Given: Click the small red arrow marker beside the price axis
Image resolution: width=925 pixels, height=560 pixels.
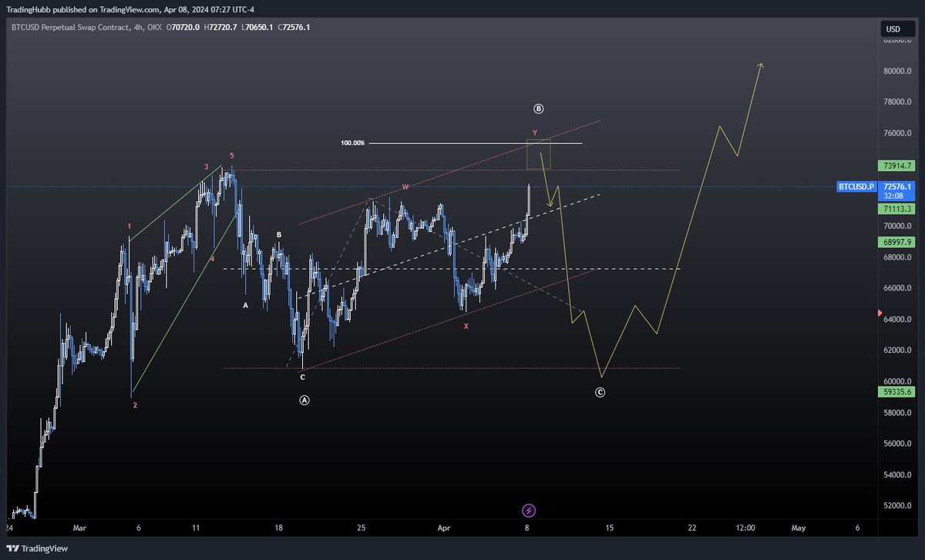Looking at the screenshot, I should 880,313.
